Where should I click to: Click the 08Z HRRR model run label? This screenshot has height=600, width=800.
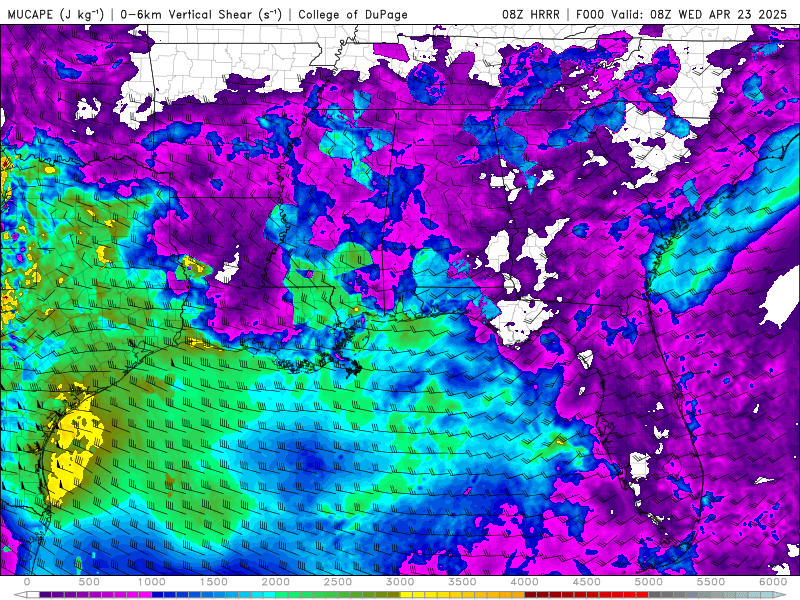(531, 14)
